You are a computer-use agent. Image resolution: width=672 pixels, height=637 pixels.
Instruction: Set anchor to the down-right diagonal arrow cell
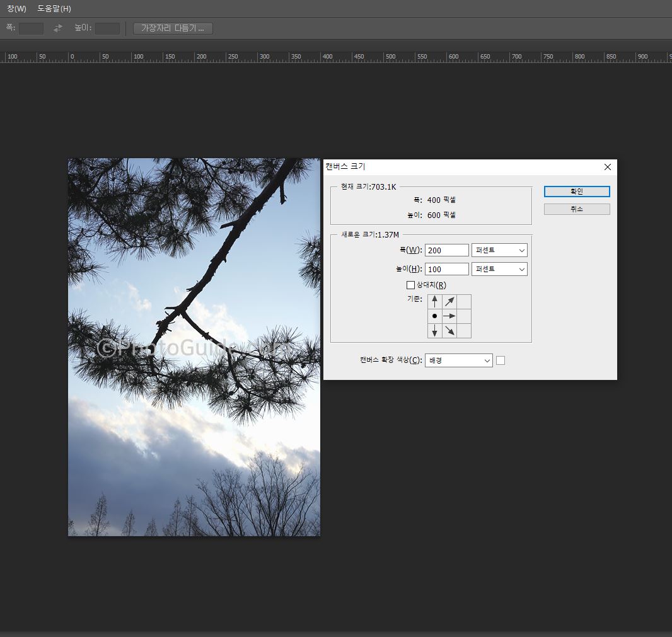(449, 331)
